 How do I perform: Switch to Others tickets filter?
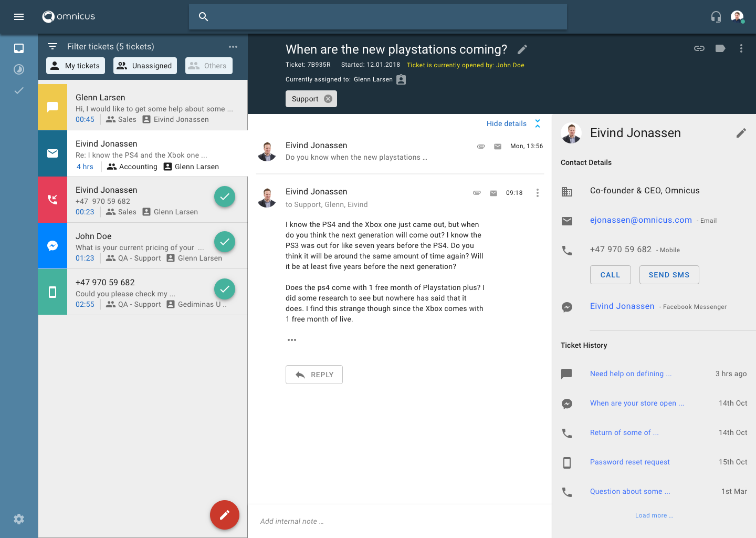click(209, 66)
